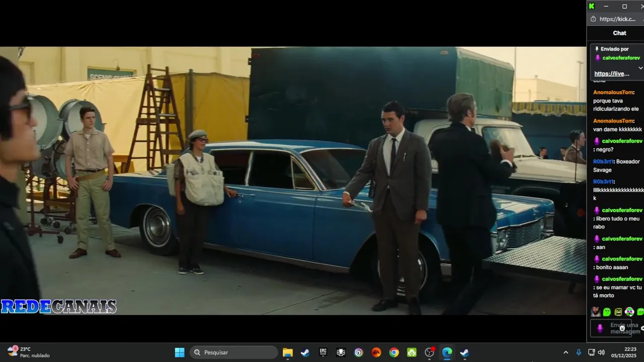The width and height of the screenshot is (644, 362).
Task: Click the 'Boxeador Savage' message text
Action: pos(616,166)
